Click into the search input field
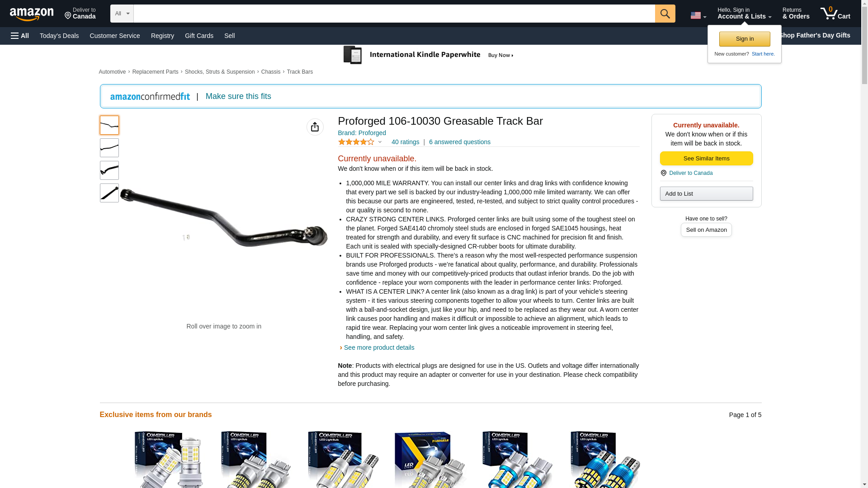868x488 pixels. [394, 14]
